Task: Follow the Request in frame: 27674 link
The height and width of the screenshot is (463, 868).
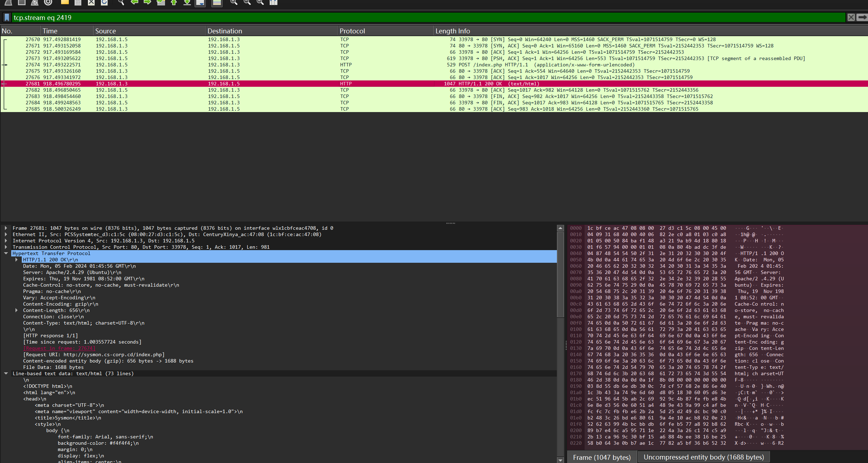Action: pos(59,348)
